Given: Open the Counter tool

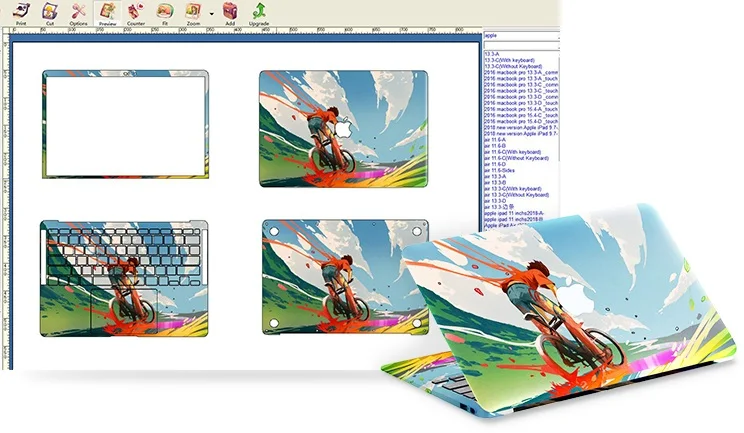Looking at the screenshot, I should (136, 13).
